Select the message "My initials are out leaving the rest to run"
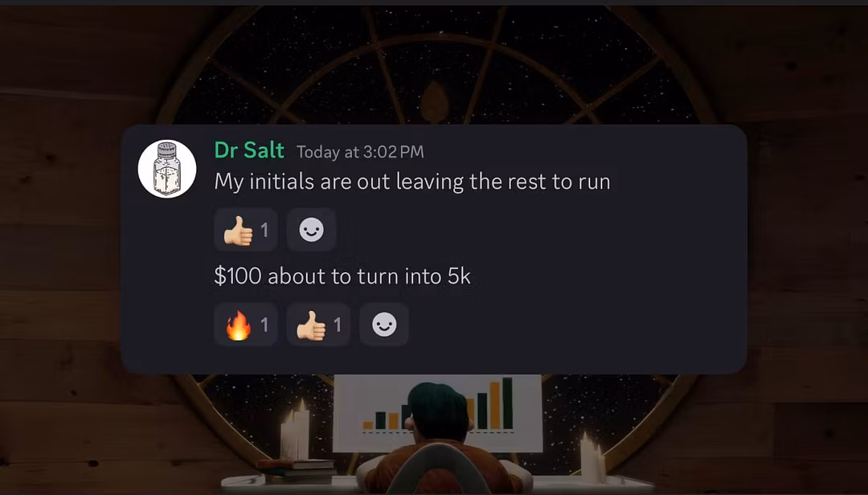Viewport: 868px width, 495px height. (412, 182)
